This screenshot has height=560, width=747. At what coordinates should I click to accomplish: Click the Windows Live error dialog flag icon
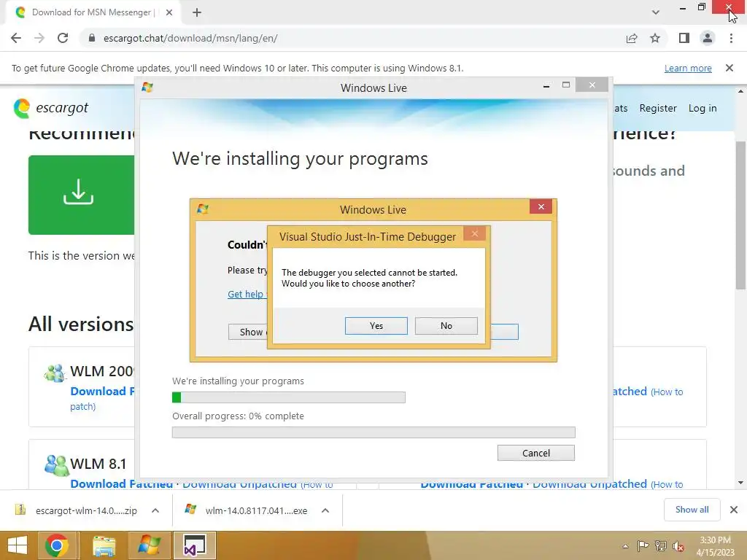[203, 209]
